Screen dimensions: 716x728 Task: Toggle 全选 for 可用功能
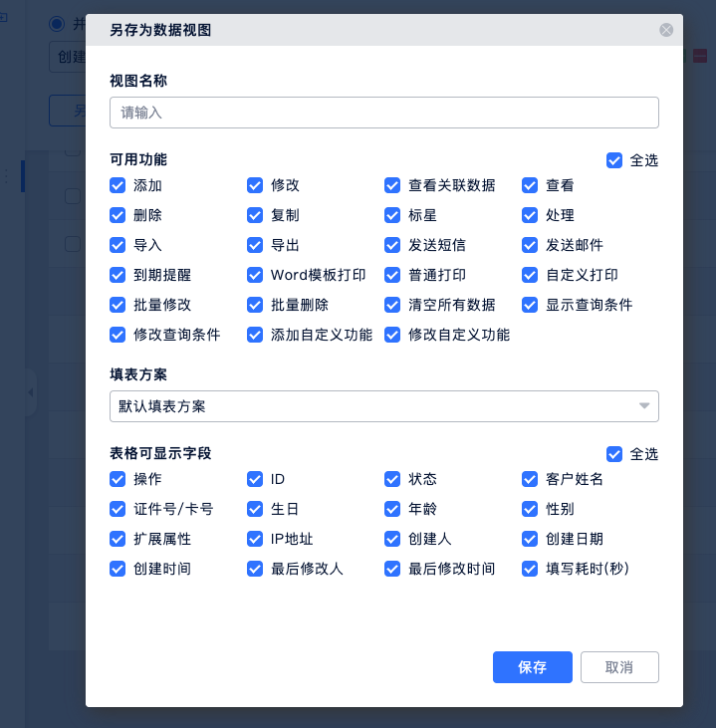tap(614, 160)
